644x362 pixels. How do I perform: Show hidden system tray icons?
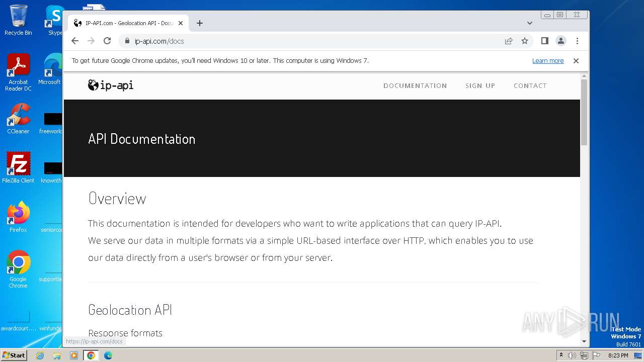[x=561, y=355]
